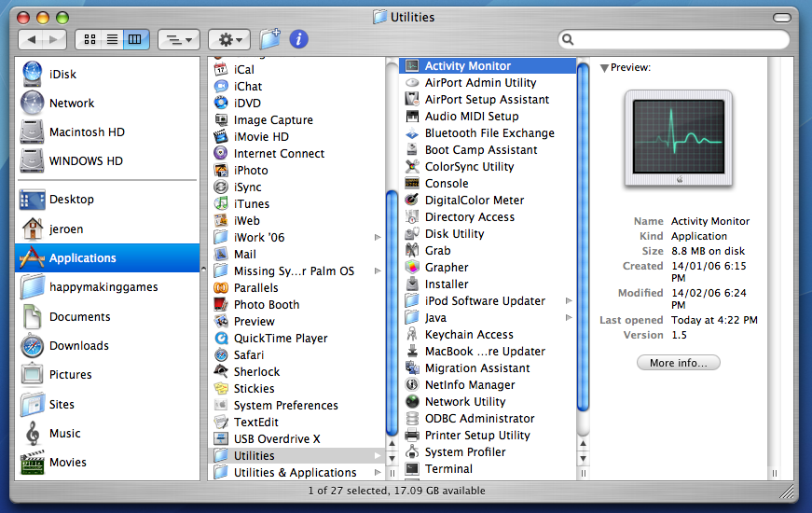The width and height of the screenshot is (812, 513).
Task: Select Keychain Access in Utilities
Action: click(488, 335)
